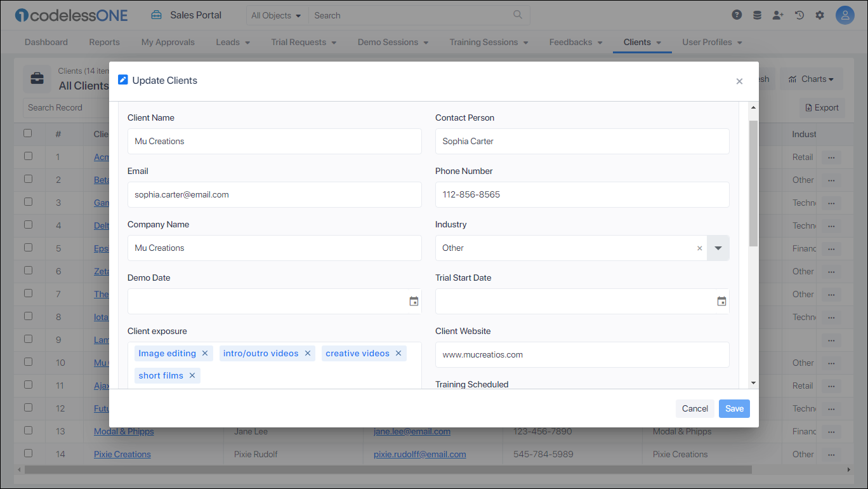Open the Trial Start Date calendar picker

721,301
